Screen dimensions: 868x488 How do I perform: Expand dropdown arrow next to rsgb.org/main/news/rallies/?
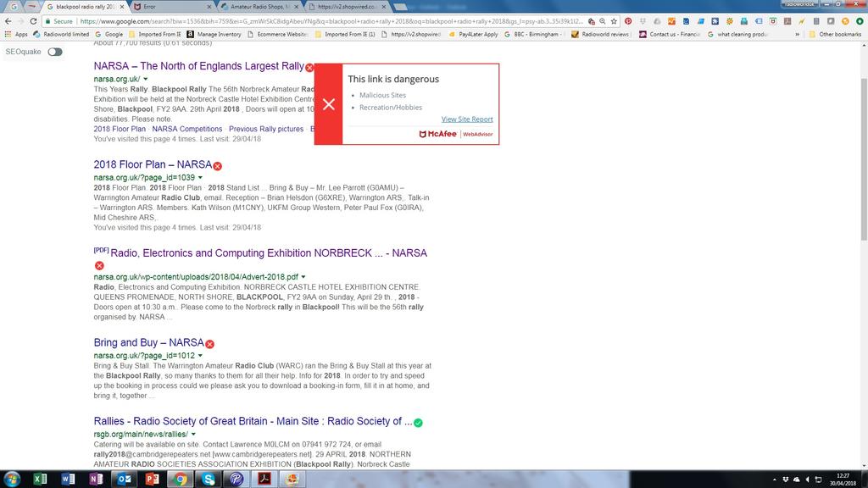pos(193,435)
